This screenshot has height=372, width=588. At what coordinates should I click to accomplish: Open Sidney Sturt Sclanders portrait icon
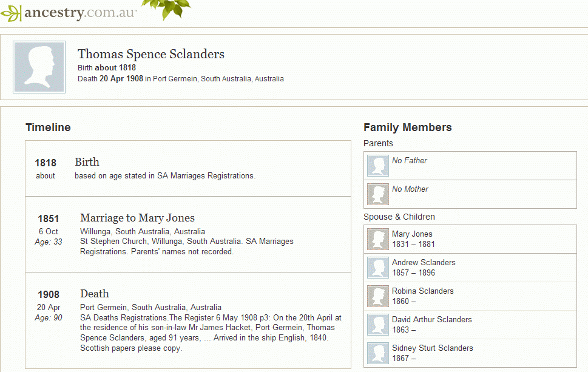point(377,353)
